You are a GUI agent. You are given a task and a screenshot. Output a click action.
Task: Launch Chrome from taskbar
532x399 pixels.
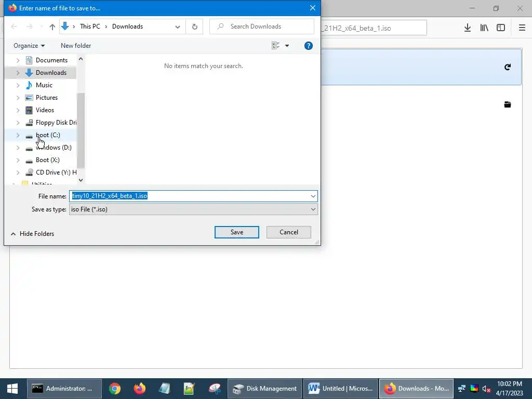pyautogui.click(x=115, y=389)
